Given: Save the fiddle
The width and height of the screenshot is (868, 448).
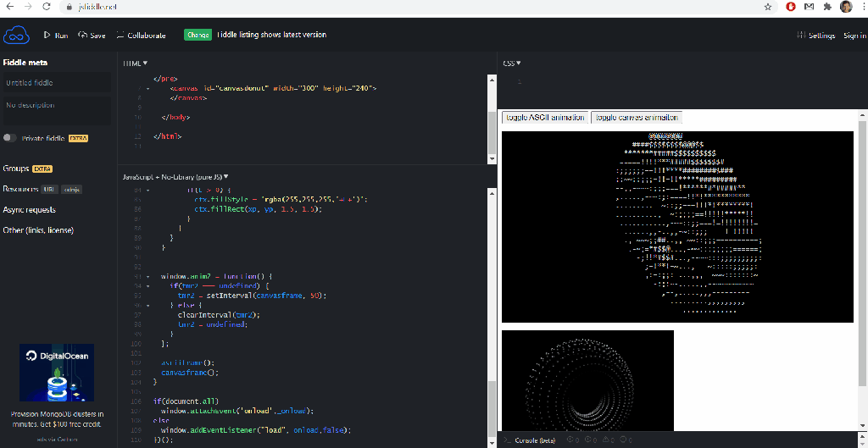Looking at the screenshot, I should 92,36.
